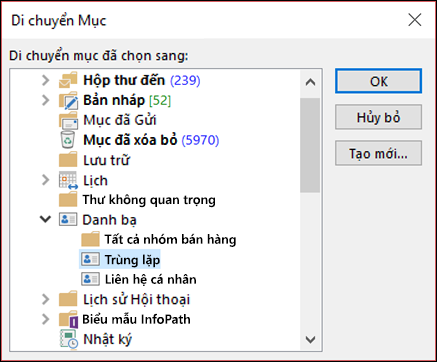Select the Hộp thư đến (239) folder label
The image size is (437, 362).
coord(142,80)
